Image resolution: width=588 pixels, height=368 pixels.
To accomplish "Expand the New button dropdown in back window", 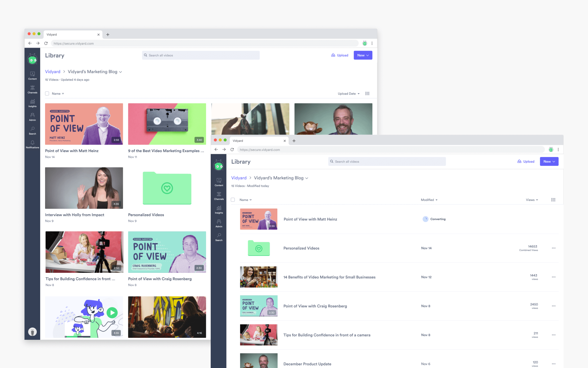I will [363, 55].
